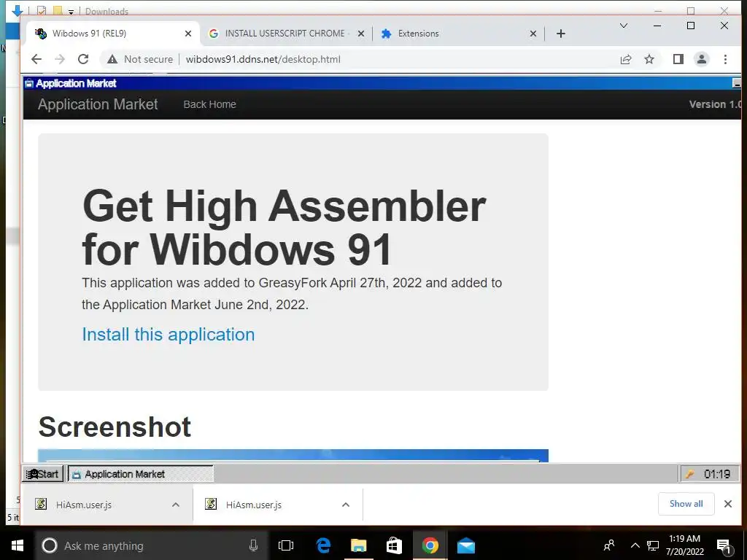The image size is (747, 560).
Task: Expand first HiAsm.user.js download options
Action: point(175,505)
